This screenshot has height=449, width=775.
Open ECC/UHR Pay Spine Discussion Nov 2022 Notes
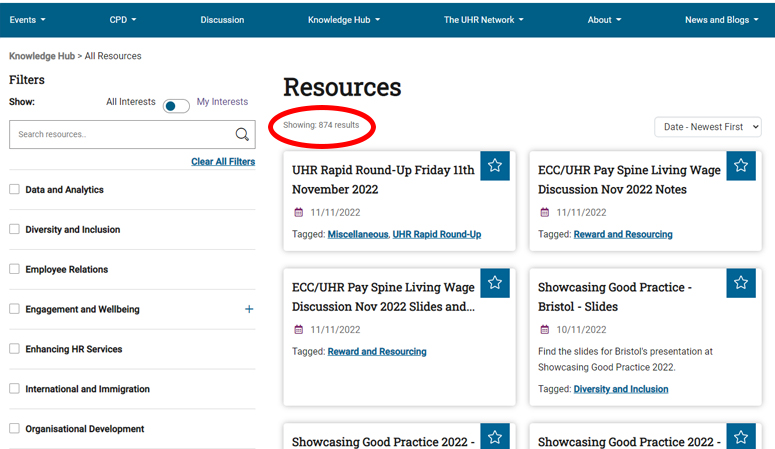[629, 180]
